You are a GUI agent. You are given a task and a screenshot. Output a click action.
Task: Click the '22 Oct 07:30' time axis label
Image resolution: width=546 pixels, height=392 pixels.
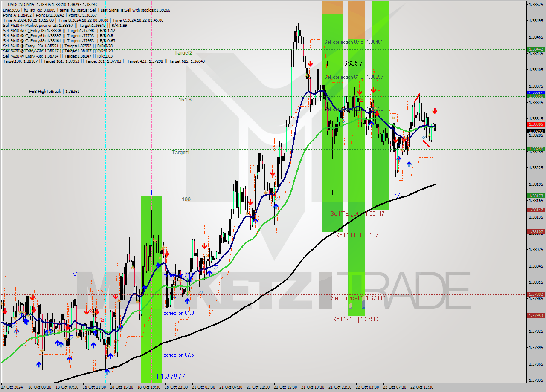(394, 387)
